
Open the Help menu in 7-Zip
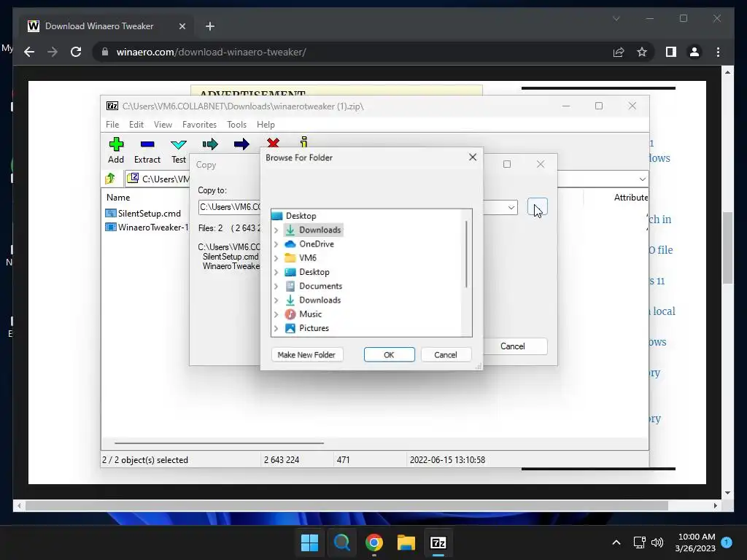[266, 124]
